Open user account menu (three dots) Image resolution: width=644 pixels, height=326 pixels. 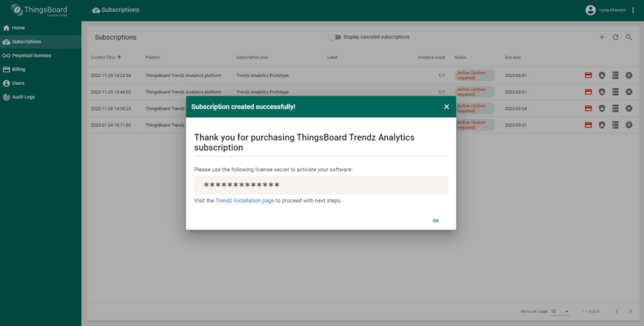[633, 10]
